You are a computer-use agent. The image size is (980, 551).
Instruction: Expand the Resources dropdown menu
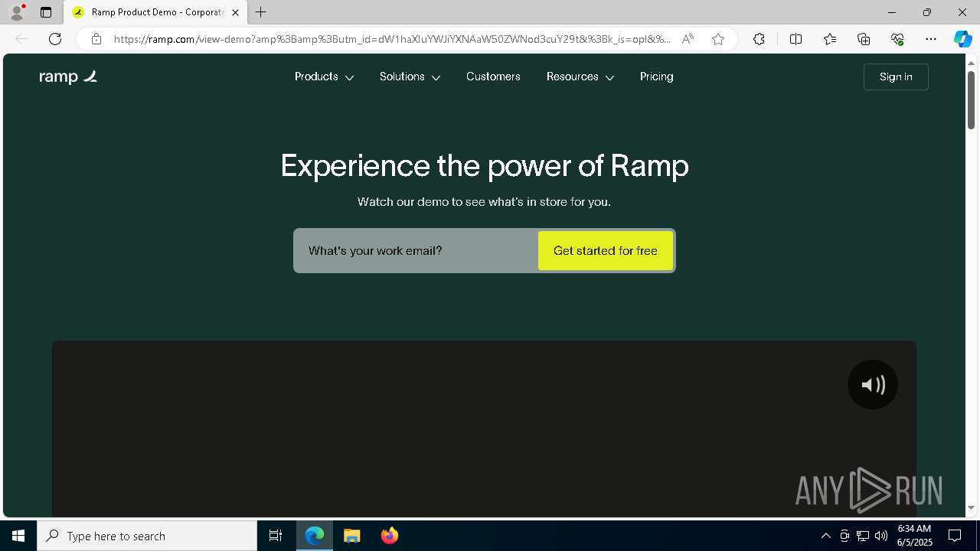pyautogui.click(x=580, y=77)
